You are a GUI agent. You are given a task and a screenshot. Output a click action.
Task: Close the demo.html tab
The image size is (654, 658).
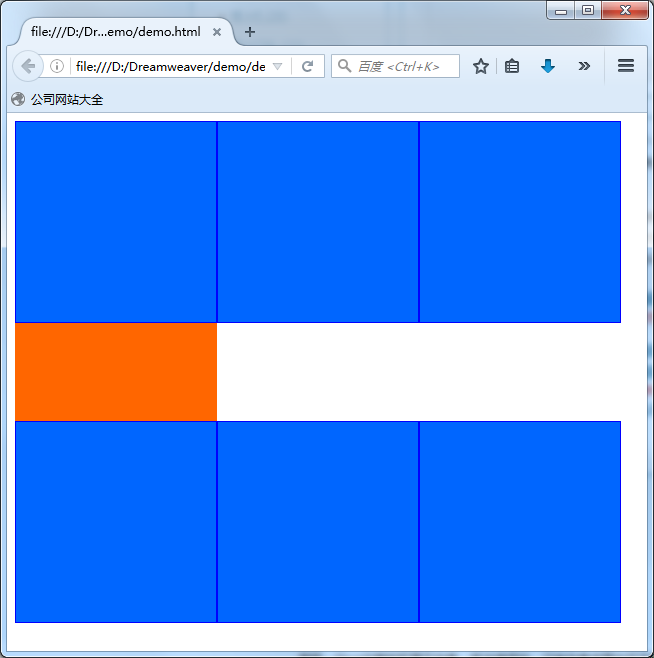tap(217, 32)
